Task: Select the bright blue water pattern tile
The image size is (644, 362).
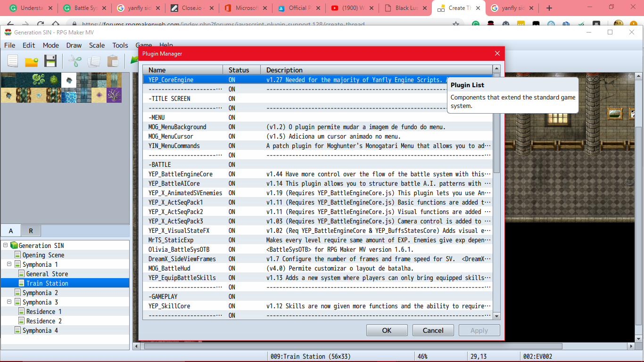Action: [x=69, y=95]
